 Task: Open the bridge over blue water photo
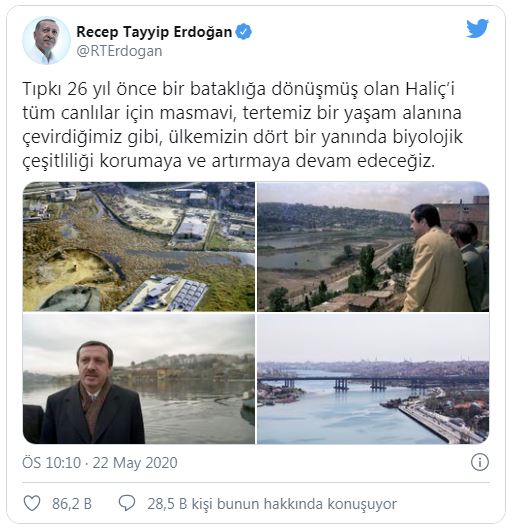[x=373, y=379]
